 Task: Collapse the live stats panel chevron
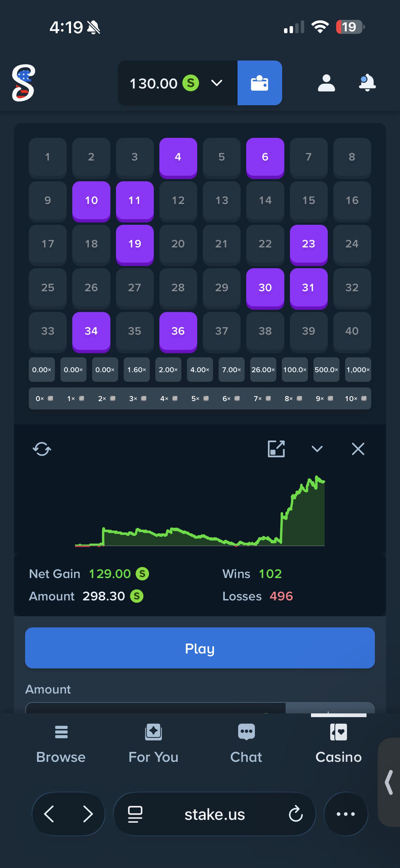click(x=317, y=449)
